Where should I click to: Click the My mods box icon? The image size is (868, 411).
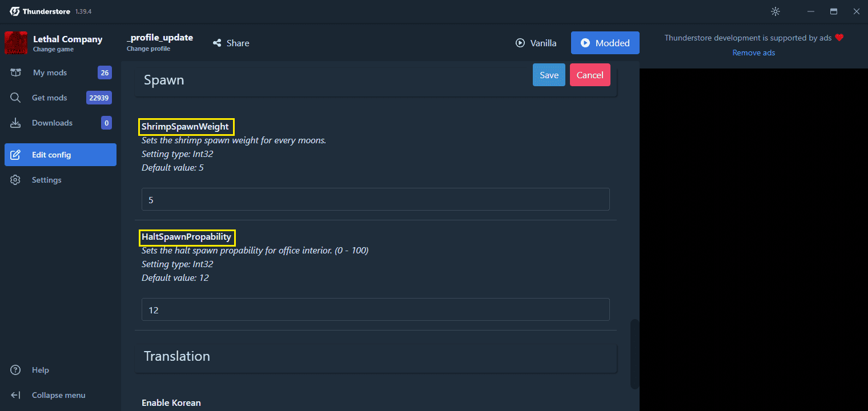(x=15, y=72)
